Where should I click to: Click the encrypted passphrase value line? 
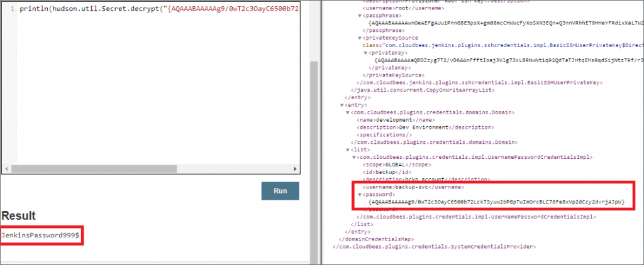[x=506, y=23]
